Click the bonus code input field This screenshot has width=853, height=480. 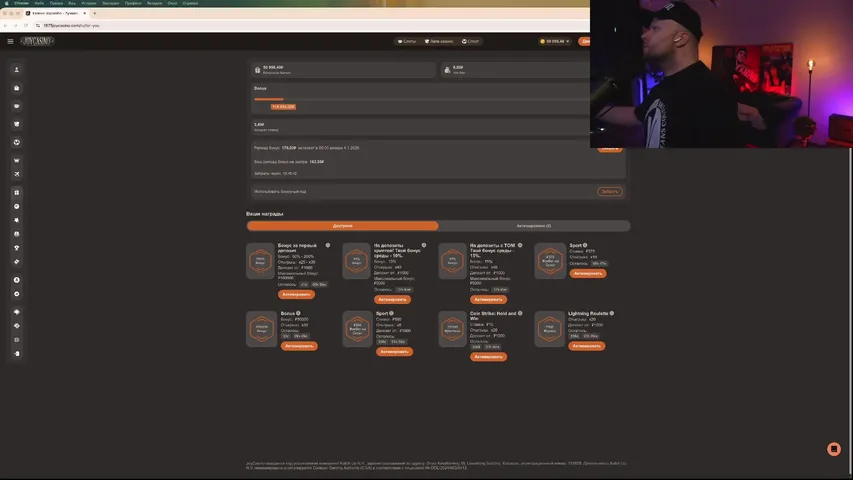pyautogui.click(x=420, y=191)
